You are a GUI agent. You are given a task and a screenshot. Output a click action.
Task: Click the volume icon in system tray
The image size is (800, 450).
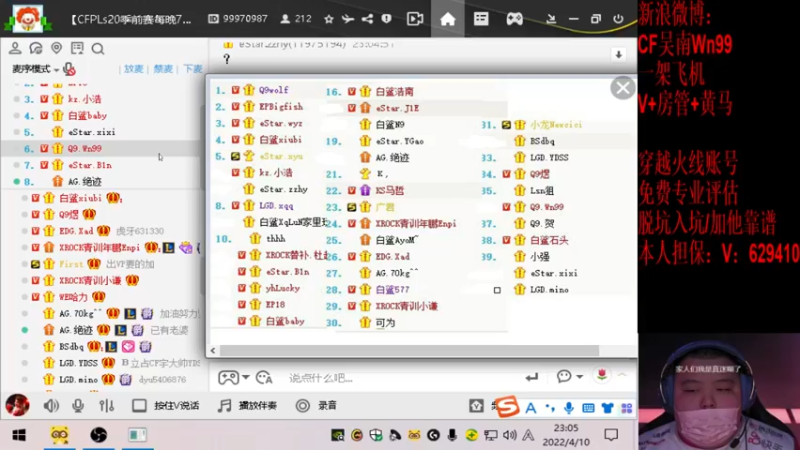click(509, 435)
